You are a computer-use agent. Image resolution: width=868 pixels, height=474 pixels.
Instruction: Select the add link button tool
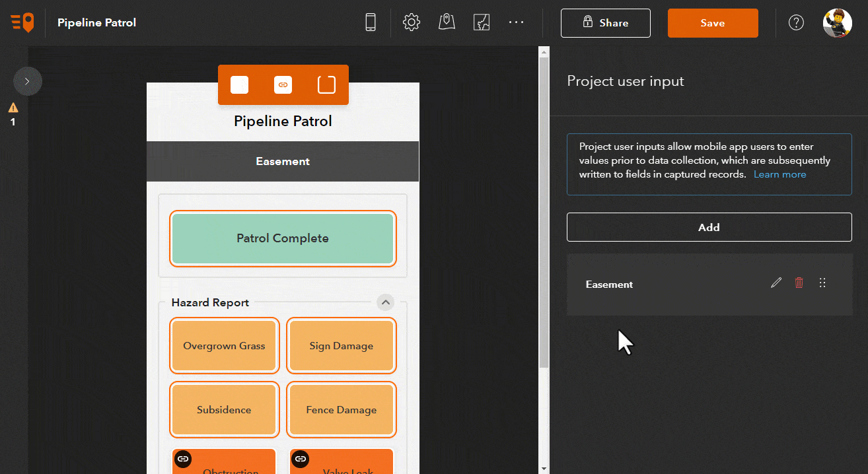coord(283,85)
